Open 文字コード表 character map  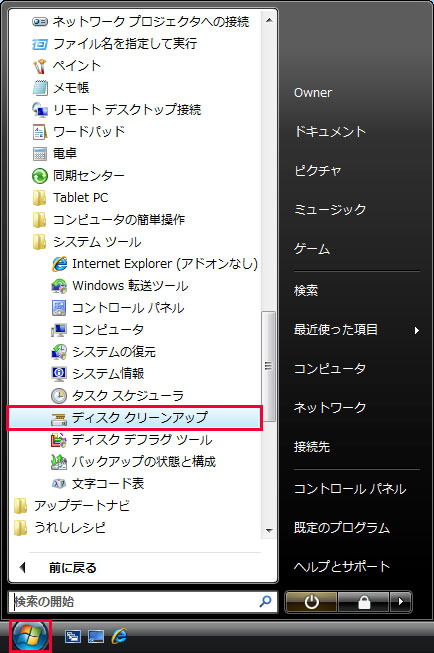point(97,484)
